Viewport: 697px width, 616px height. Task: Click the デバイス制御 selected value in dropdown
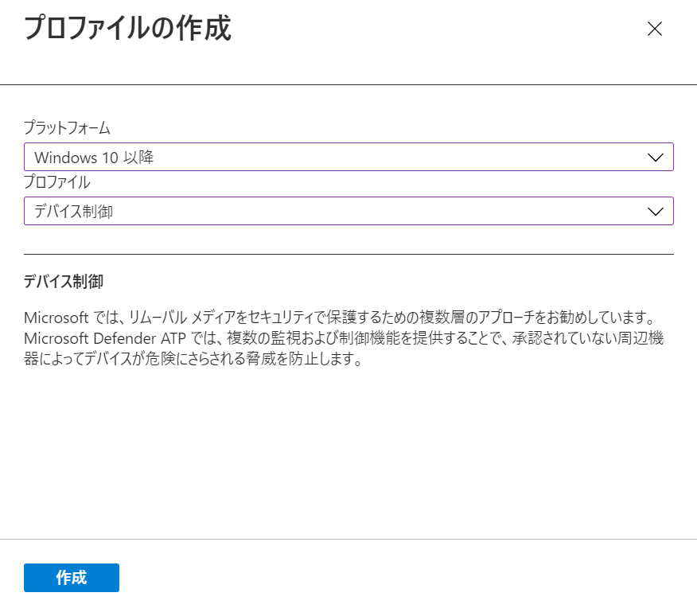(74, 211)
